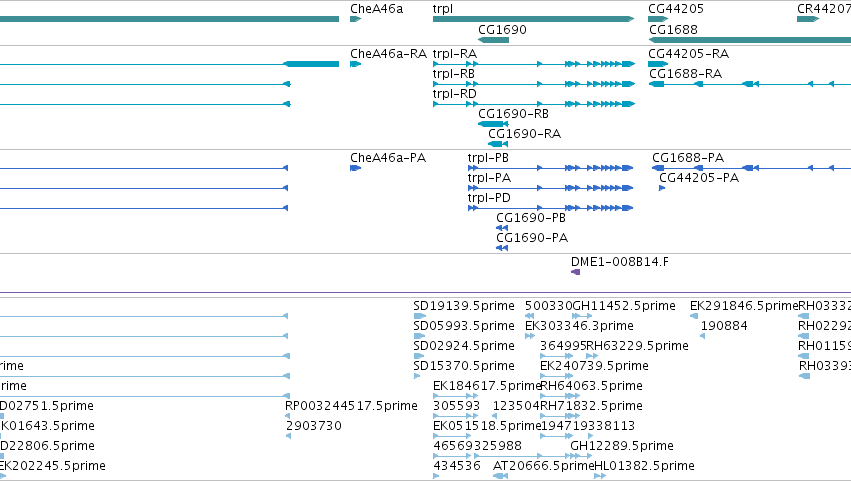Select protein CheA46a-PA label
This screenshot has height=481, width=851.
tap(388, 158)
